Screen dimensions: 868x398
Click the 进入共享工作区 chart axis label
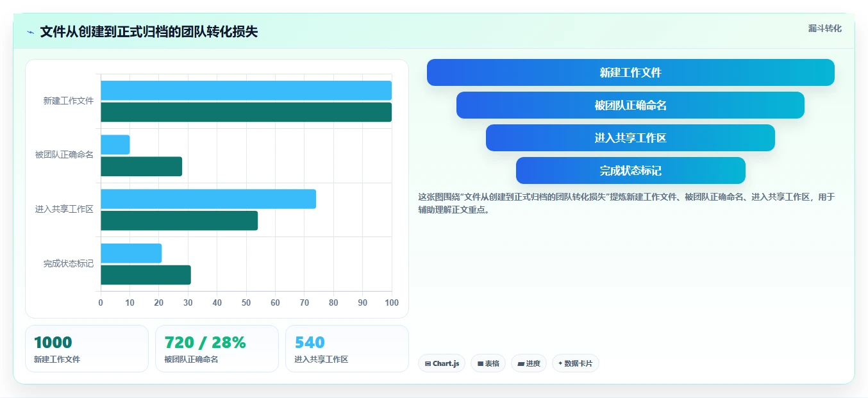point(64,210)
